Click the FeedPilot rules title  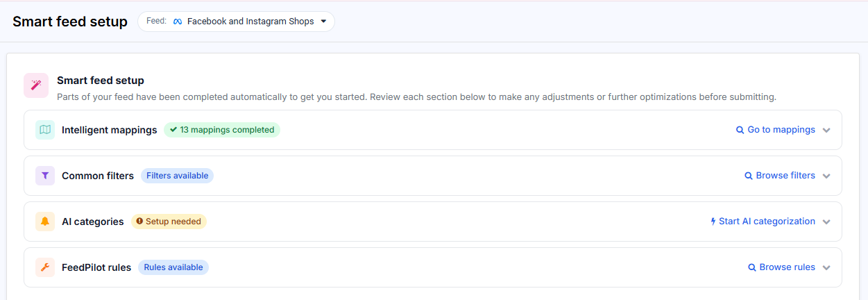(96, 267)
